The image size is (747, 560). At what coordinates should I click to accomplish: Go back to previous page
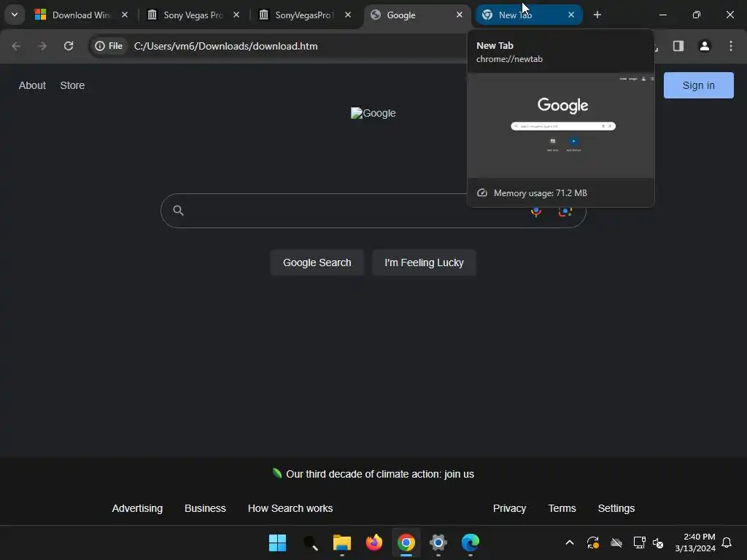click(x=16, y=46)
